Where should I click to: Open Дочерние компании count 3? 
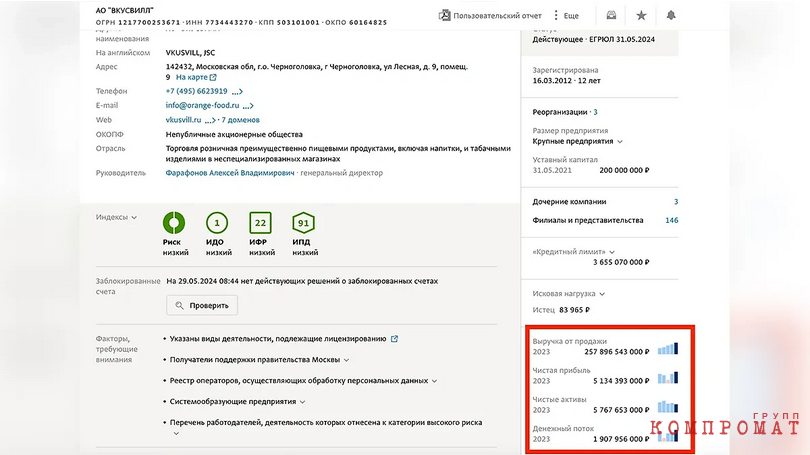point(676,202)
